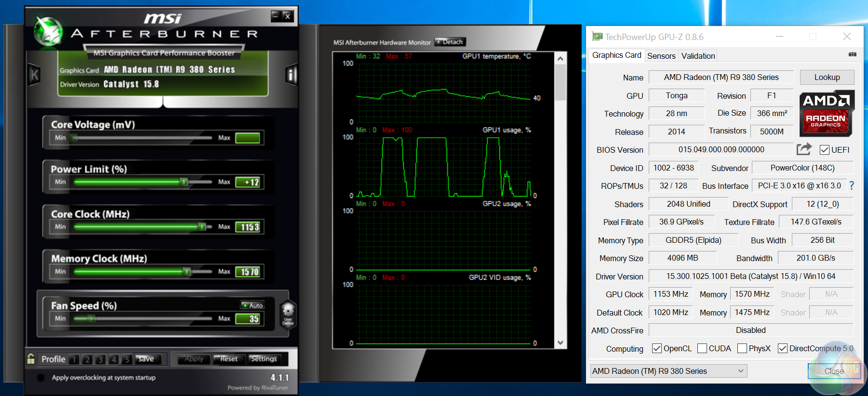This screenshot has width=868, height=396.
Task: Click the BIOS export share icon
Action: (803, 149)
